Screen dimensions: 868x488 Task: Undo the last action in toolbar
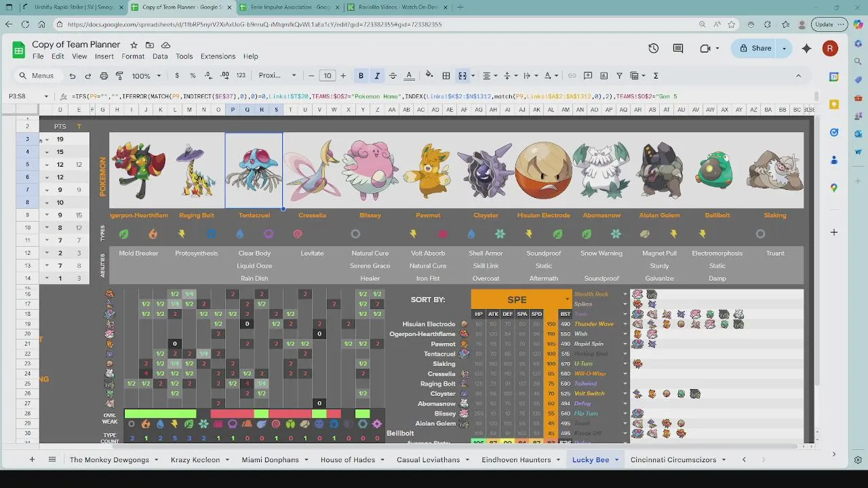pyautogui.click(x=73, y=76)
